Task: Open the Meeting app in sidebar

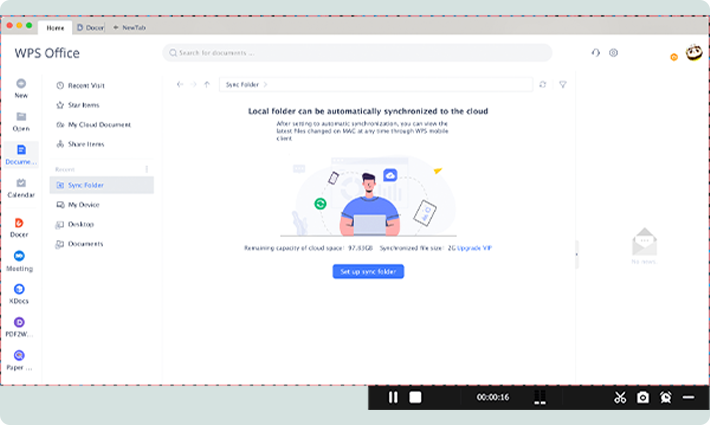Action: (19, 256)
